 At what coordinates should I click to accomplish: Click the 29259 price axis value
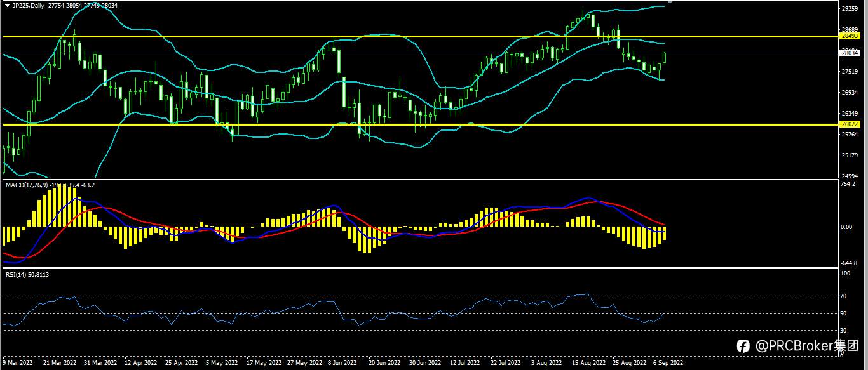coord(850,9)
